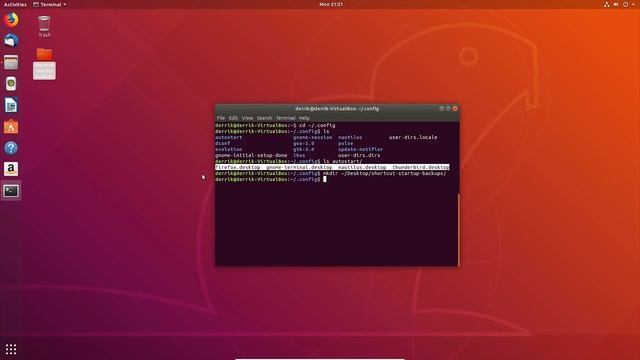Image resolution: width=640 pixels, height=360 pixels.
Task: Open the Terminal menu in menubar
Action: tap(285, 118)
